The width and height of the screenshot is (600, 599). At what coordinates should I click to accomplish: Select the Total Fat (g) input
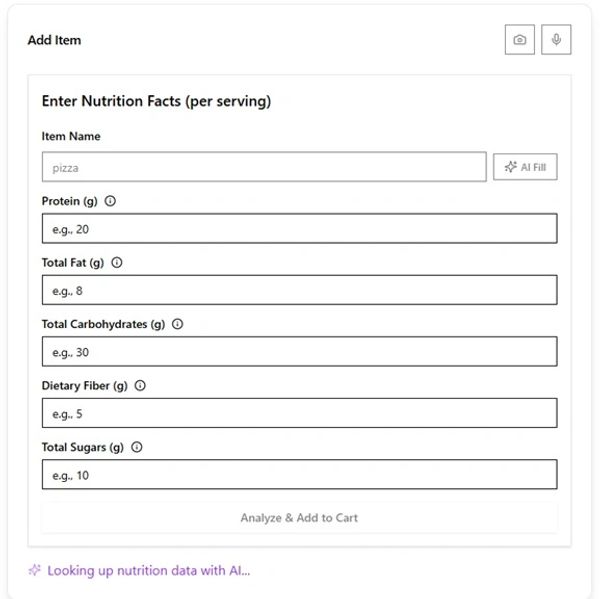[299, 291]
